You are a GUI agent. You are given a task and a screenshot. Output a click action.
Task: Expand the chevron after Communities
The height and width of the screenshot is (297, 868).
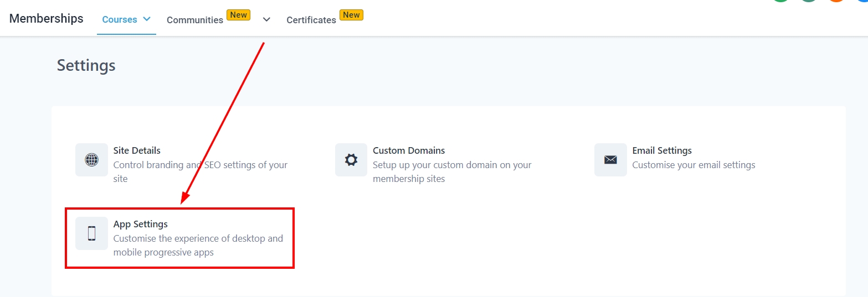coord(266,19)
